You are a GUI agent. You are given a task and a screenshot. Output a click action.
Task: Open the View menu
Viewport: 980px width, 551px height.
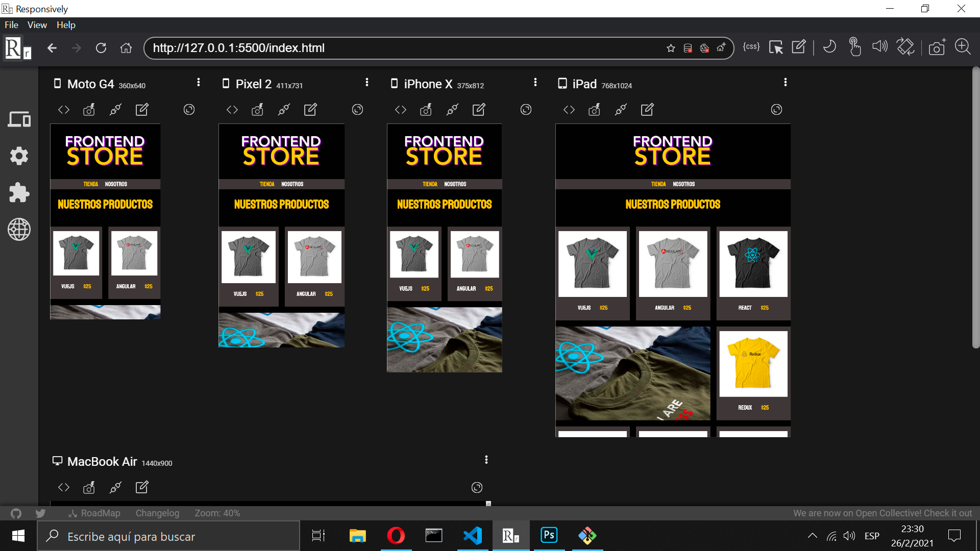click(x=36, y=24)
